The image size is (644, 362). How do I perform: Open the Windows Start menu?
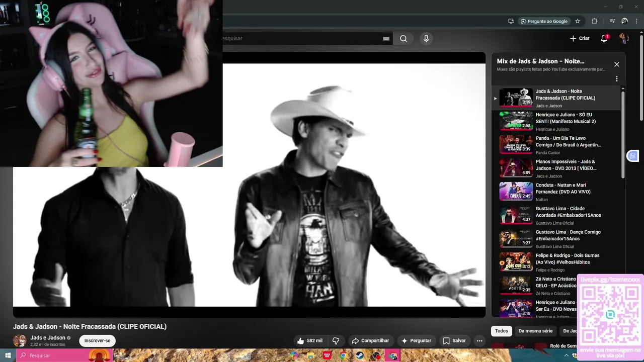click(x=8, y=355)
